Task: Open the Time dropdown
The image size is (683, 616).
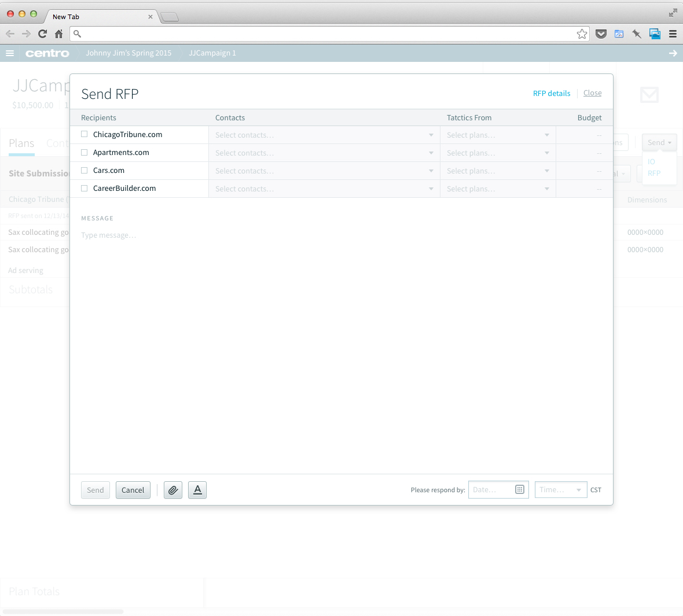Action: (561, 490)
